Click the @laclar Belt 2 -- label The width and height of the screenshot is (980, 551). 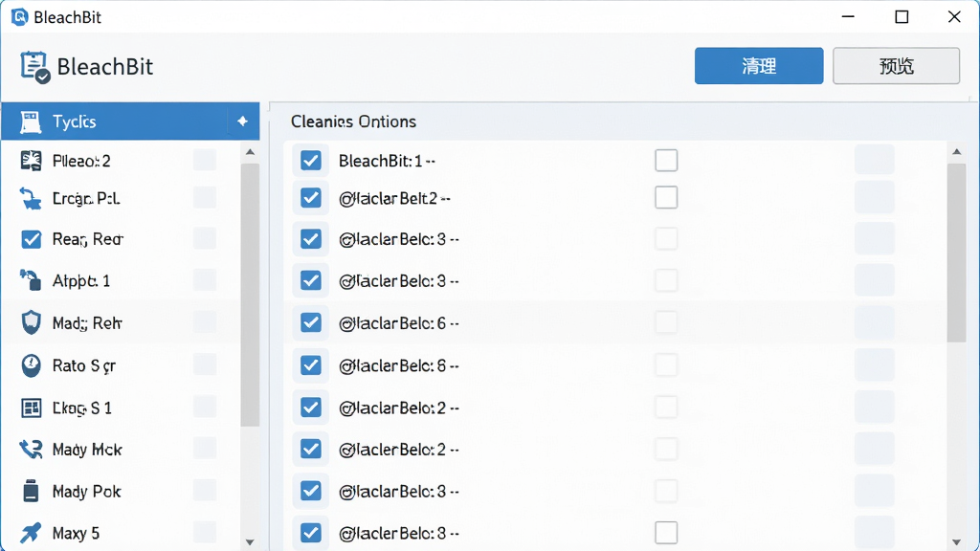(394, 199)
